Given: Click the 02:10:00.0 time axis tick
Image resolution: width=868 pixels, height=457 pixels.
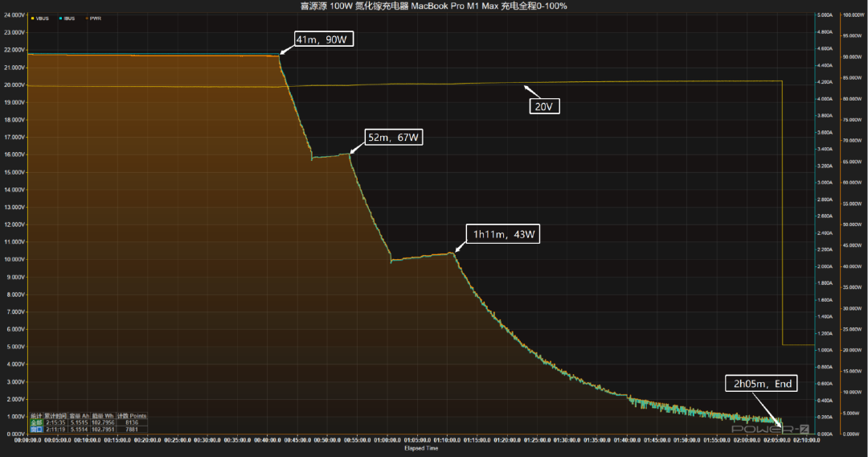Looking at the screenshot, I should click(x=807, y=440).
